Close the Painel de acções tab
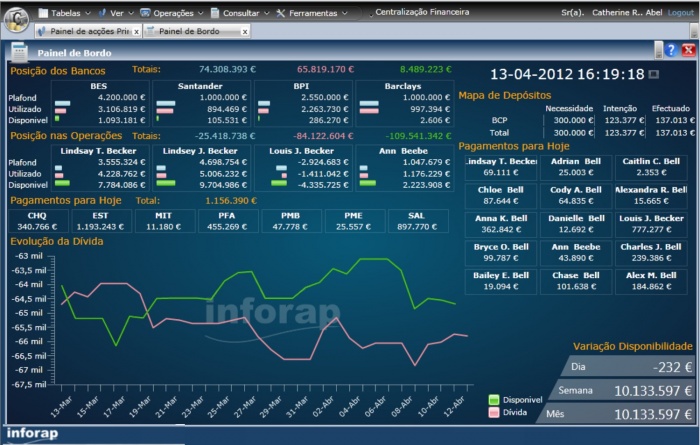 pos(136,31)
